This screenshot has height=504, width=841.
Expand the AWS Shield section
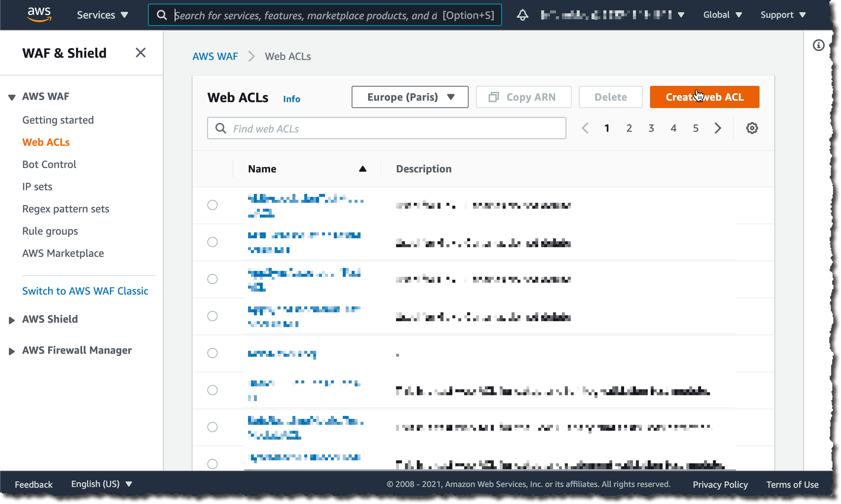tap(12, 320)
